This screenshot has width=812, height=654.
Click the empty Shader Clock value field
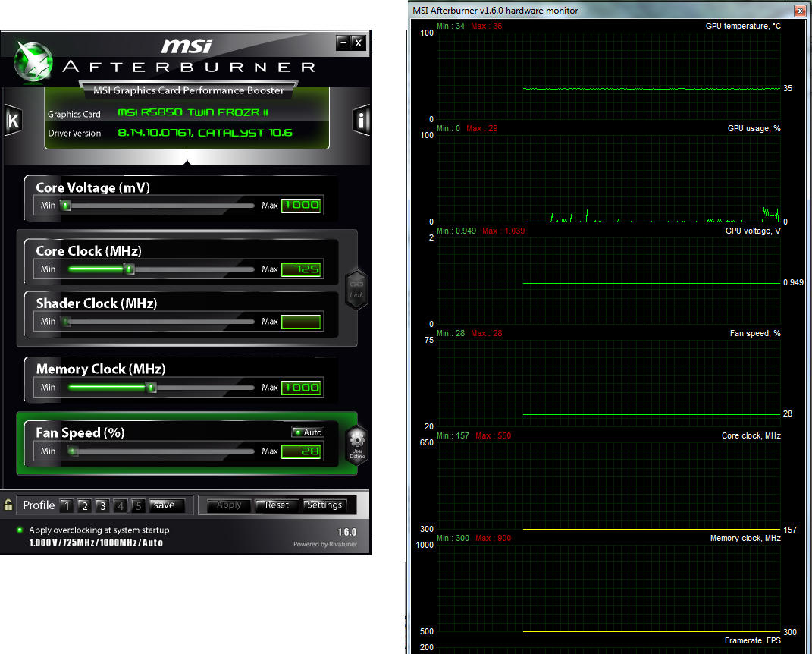[302, 322]
